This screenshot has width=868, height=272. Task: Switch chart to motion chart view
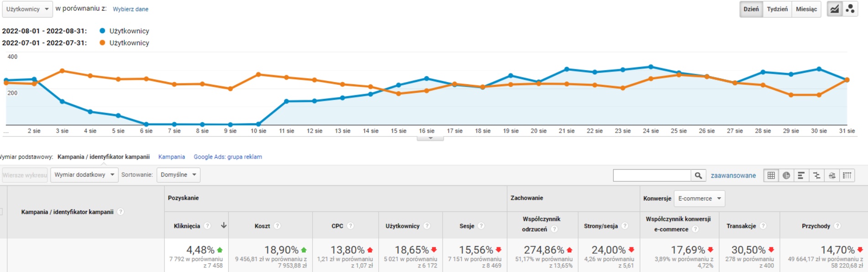point(850,9)
